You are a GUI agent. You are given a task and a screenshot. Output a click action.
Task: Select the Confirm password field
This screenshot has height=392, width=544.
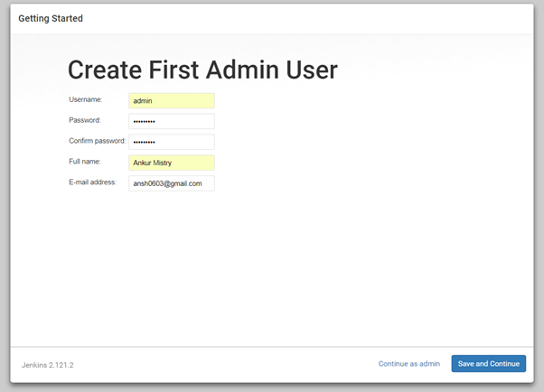point(172,142)
